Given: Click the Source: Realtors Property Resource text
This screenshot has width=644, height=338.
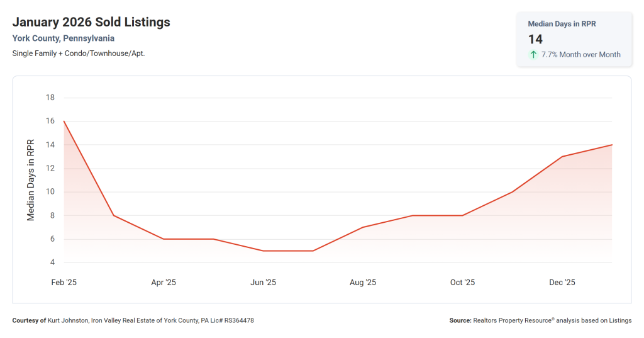Looking at the screenshot, I should [540, 320].
